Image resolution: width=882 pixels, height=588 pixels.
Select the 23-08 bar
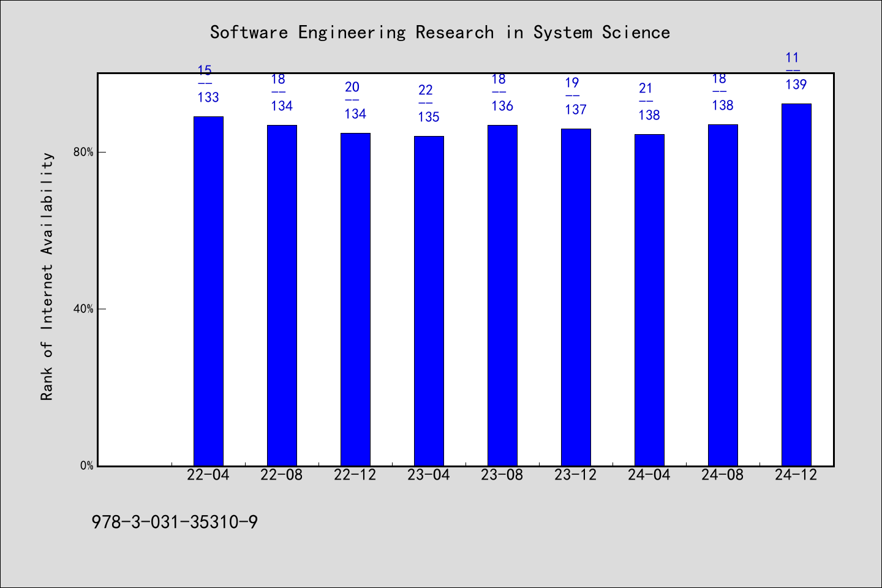502,295
